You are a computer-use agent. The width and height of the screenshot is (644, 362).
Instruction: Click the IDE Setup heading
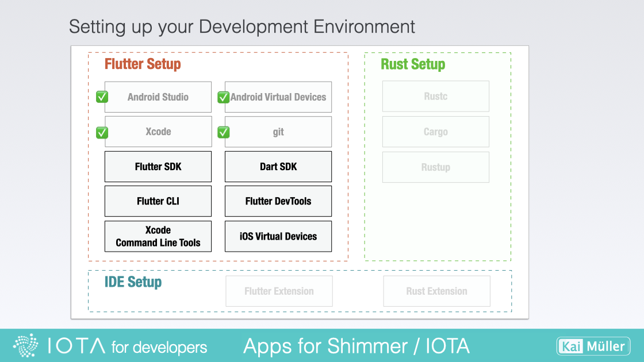point(133,282)
